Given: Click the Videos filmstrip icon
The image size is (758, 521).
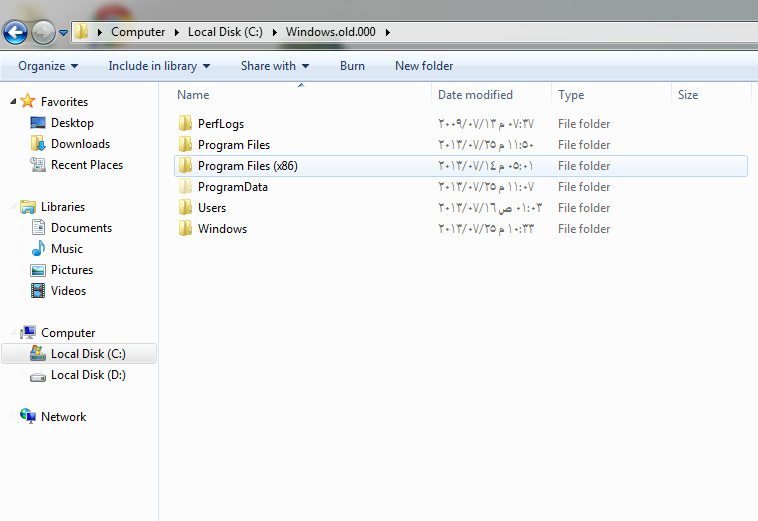Looking at the screenshot, I should (x=38, y=290).
